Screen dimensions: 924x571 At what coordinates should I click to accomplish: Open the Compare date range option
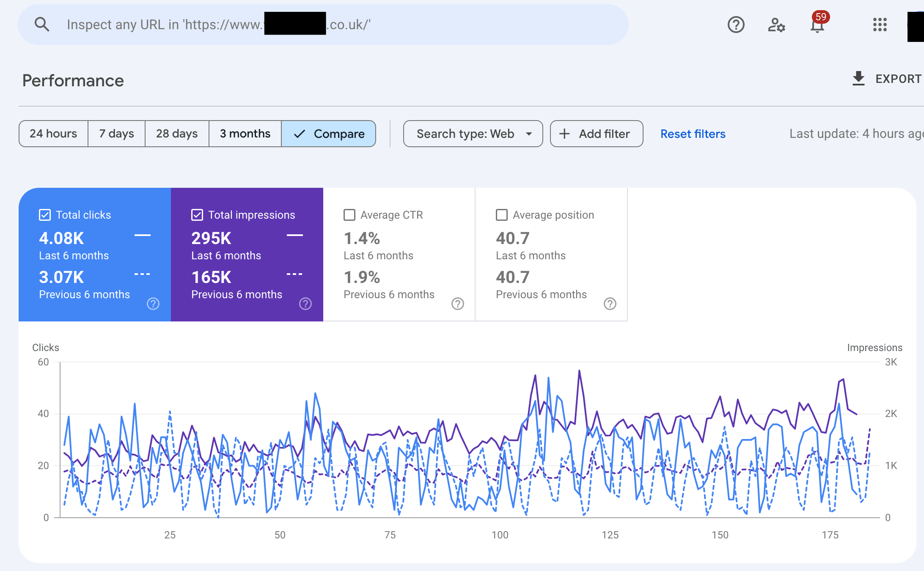coord(329,134)
